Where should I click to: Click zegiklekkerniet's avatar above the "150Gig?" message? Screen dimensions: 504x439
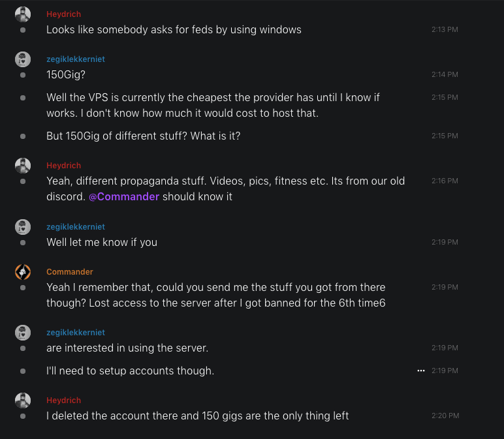(x=23, y=59)
